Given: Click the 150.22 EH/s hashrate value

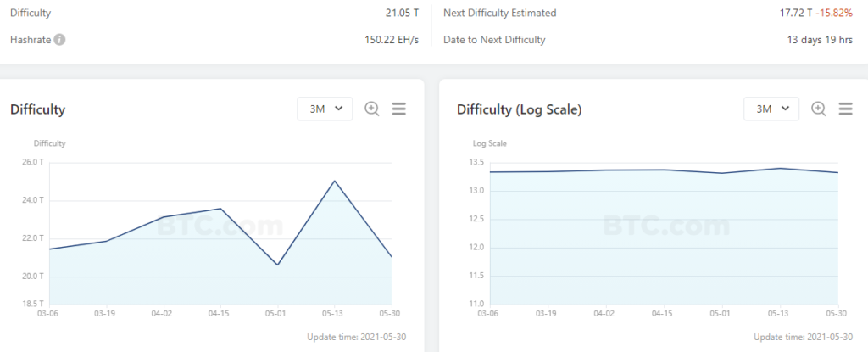Looking at the screenshot, I should [392, 40].
